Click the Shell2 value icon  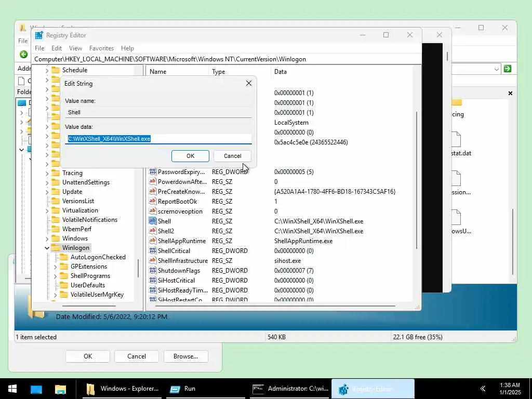coord(153,231)
